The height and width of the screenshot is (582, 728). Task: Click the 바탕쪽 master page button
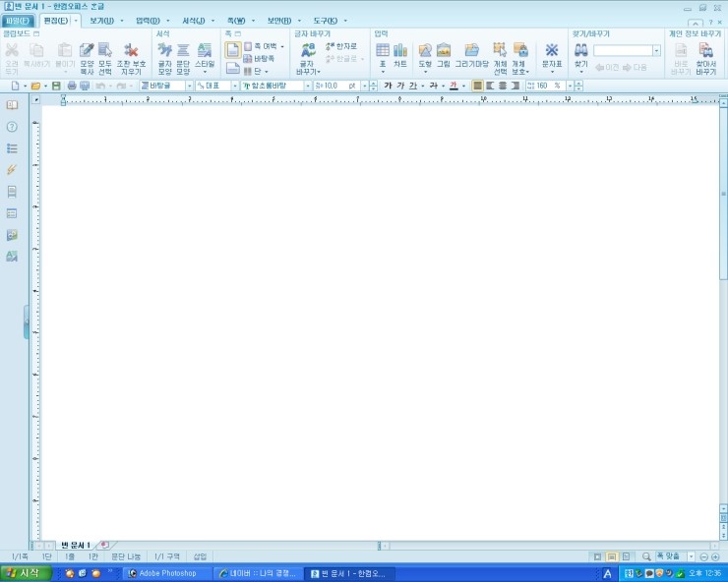tap(259, 58)
